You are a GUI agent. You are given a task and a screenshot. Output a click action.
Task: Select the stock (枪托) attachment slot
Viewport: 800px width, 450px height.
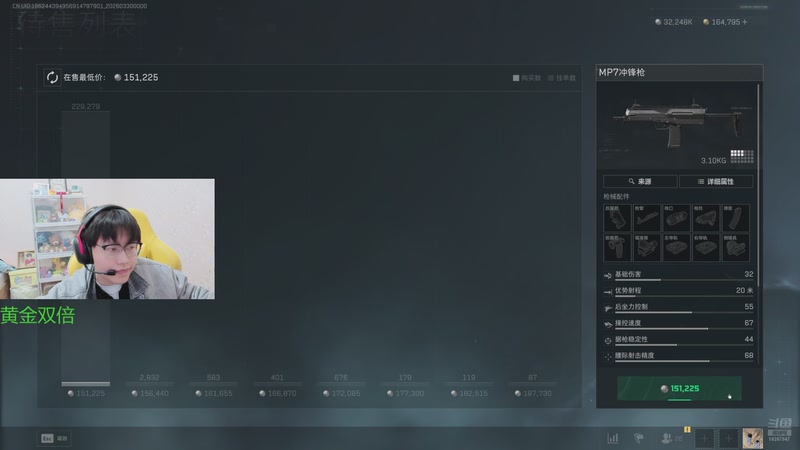[706, 218]
